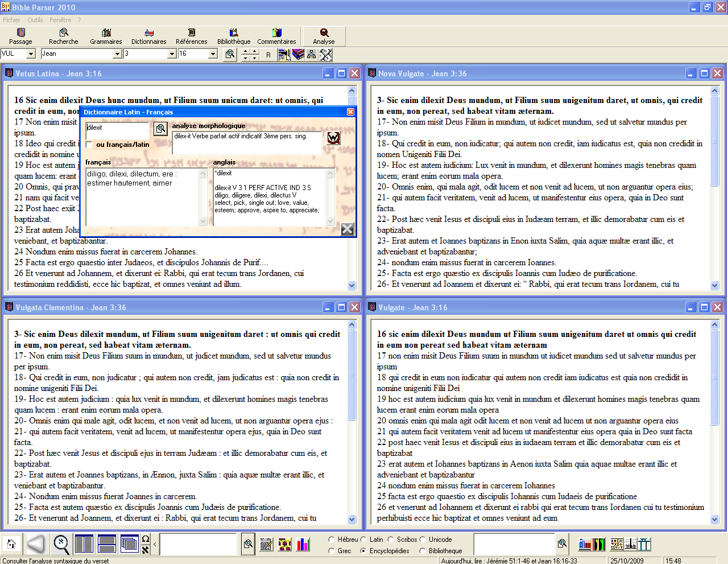Launch the Analyse tool
The height and width of the screenshot is (564, 728).
pos(324,36)
